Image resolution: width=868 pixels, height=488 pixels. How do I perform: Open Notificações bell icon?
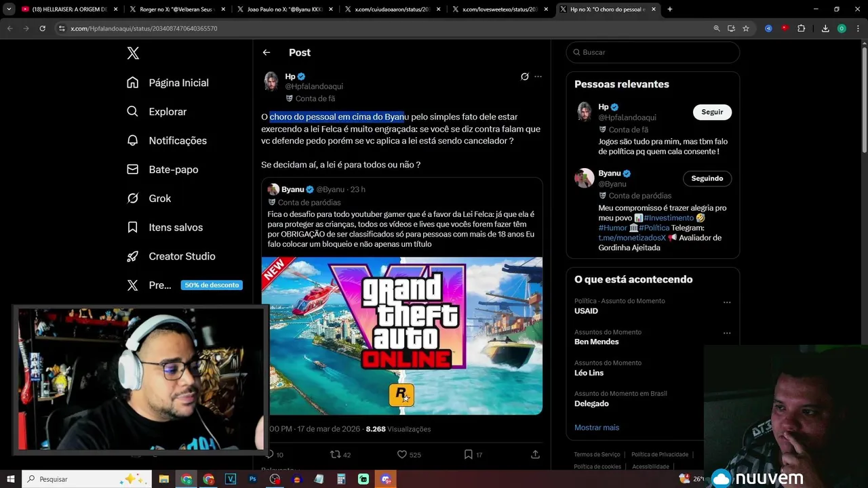pos(133,140)
